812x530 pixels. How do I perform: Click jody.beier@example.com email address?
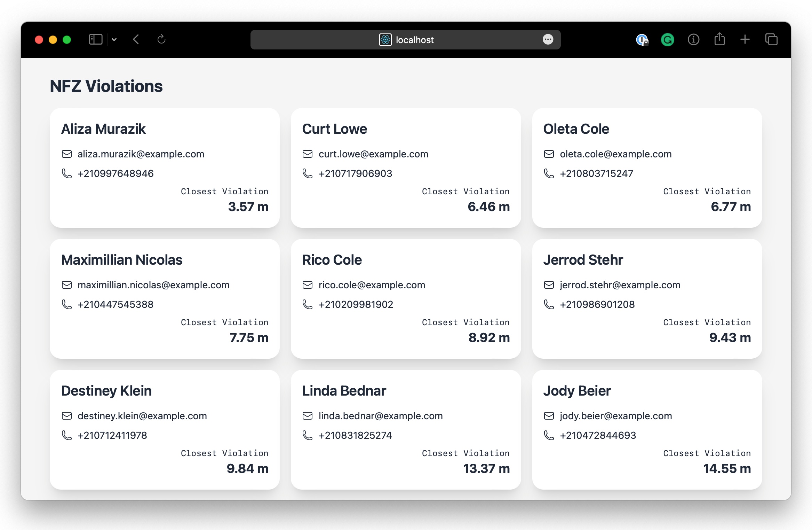point(616,416)
